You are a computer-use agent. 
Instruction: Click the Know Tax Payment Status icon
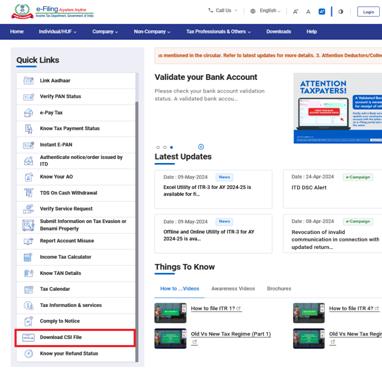pos(28,129)
